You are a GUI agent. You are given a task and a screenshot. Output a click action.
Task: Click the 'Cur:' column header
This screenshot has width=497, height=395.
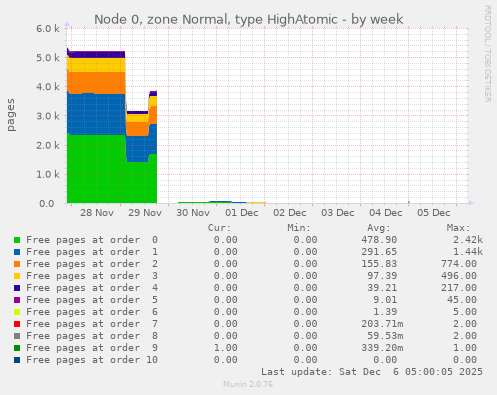pyautogui.click(x=219, y=228)
